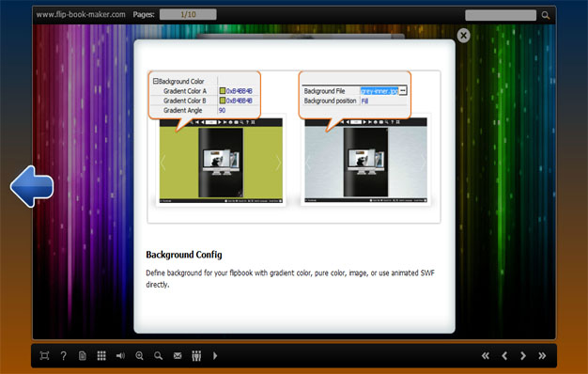This screenshot has width=588, height=374.
Task: Go to previous page chevron
Action: point(504,355)
